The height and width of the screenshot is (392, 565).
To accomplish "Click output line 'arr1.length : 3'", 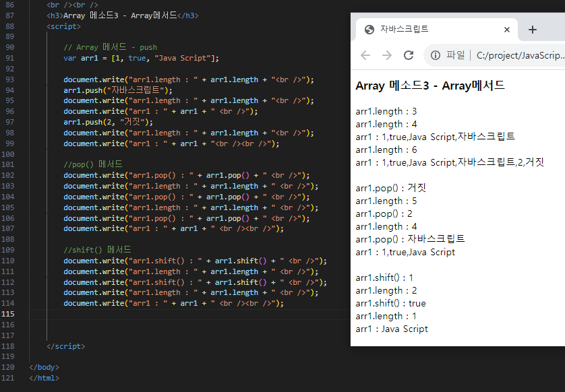I will (x=386, y=112).
